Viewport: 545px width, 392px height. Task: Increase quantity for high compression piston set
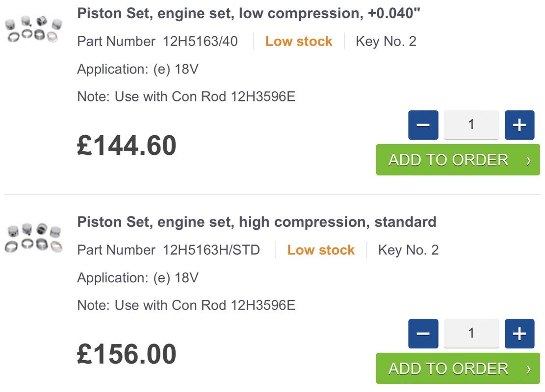pyautogui.click(x=519, y=334)
